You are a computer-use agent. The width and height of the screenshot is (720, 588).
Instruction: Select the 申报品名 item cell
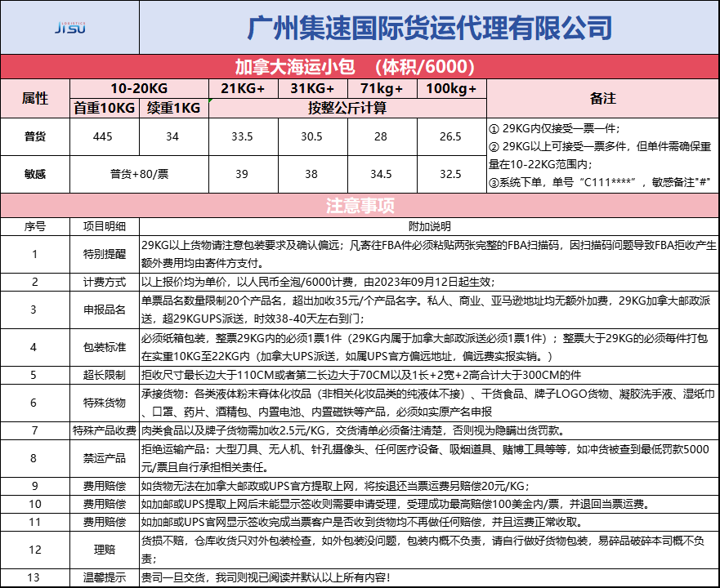click(105, 310)
